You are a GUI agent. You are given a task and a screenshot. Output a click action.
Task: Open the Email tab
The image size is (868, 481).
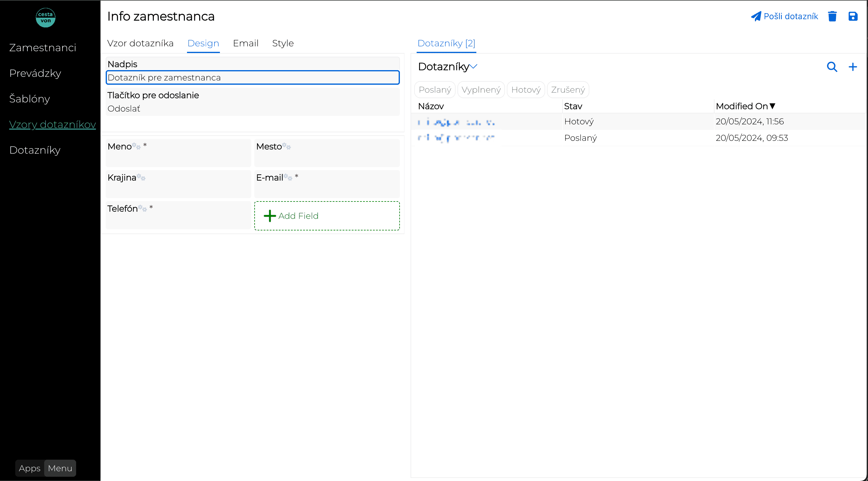click(x=246, y=43)
